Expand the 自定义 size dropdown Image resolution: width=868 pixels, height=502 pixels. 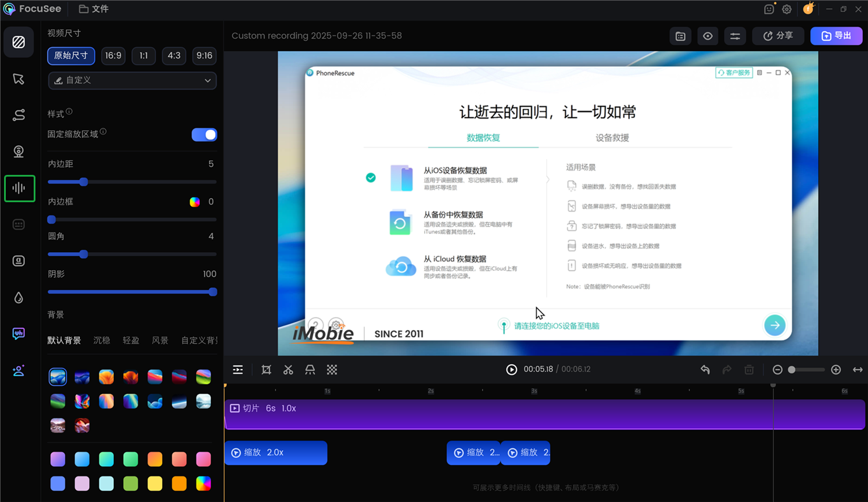pyautogui.click(x=132, y=80)
